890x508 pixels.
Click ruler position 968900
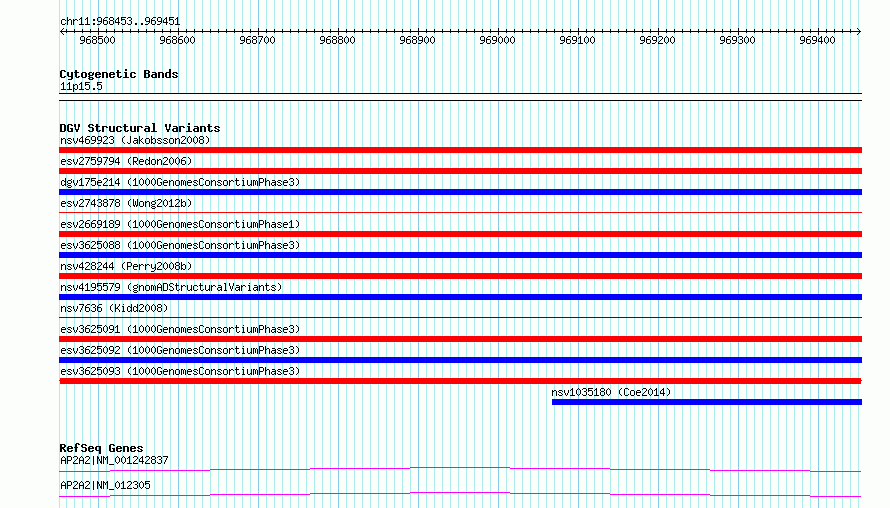[x=417, y=40]
